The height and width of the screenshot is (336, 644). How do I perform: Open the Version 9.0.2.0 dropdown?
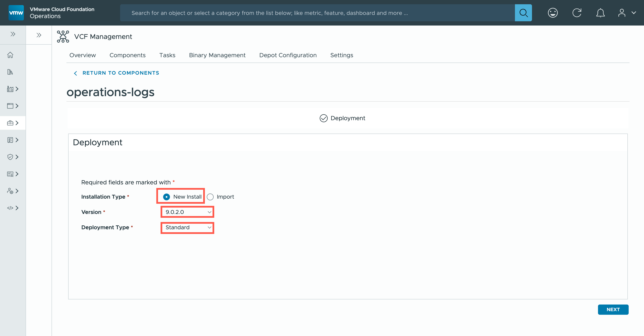click(x=187, y=212)
